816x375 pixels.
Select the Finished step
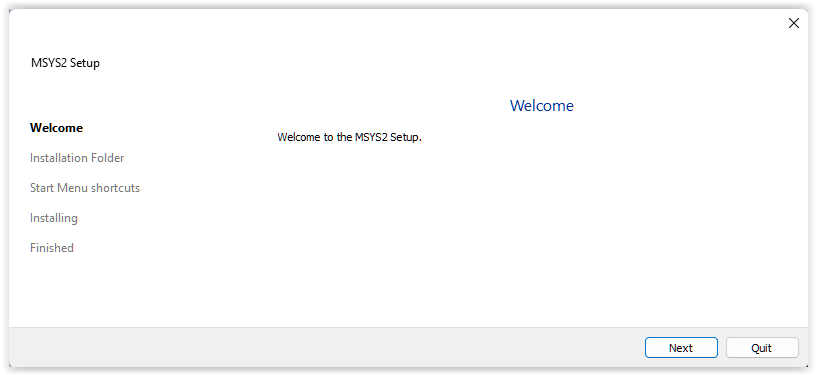[52, 248]
